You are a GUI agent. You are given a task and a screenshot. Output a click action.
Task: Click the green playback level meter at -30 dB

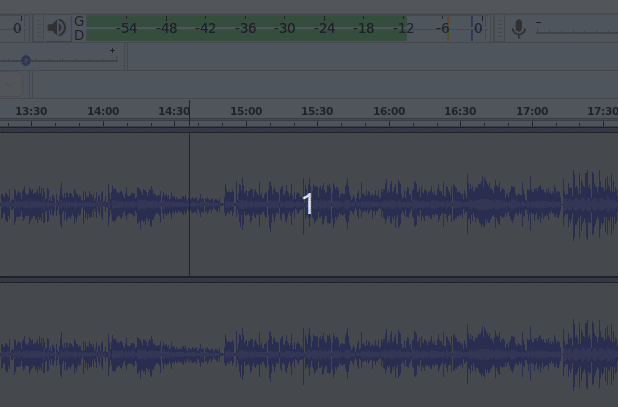point(285,28)
